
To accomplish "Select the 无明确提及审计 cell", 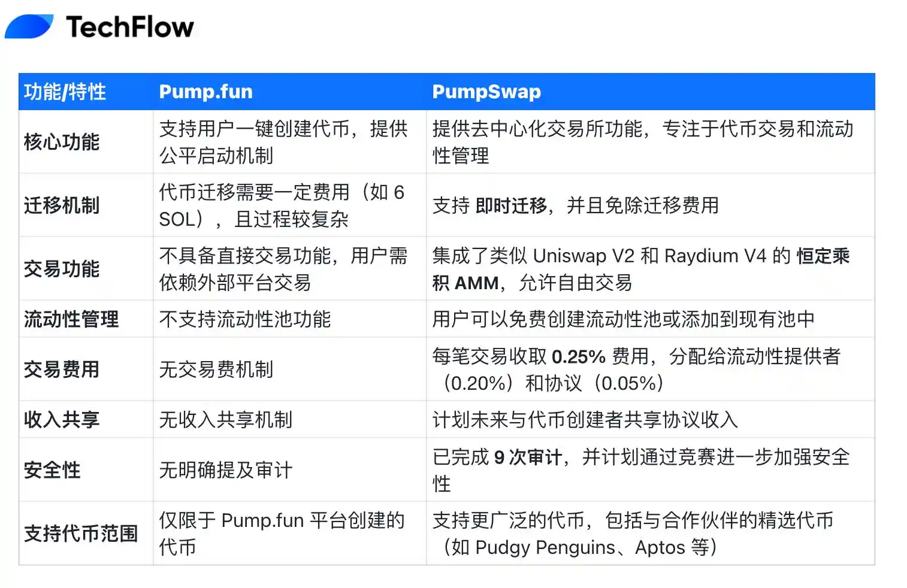I will tap(225, 470).
